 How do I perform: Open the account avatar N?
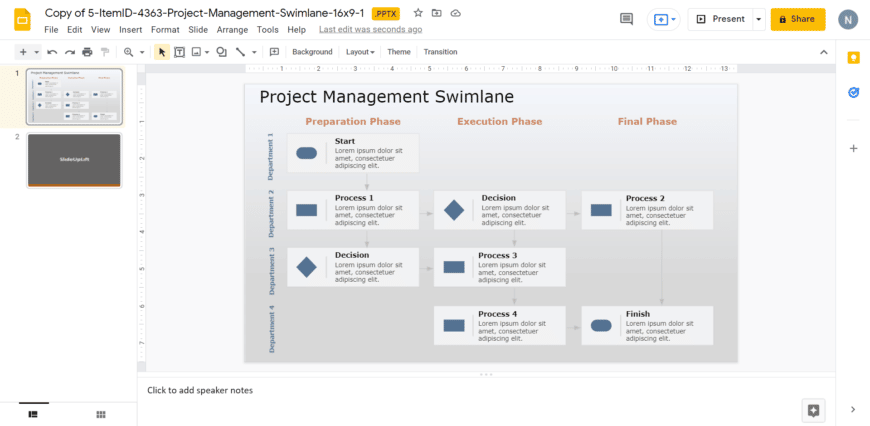click(848, 19)
